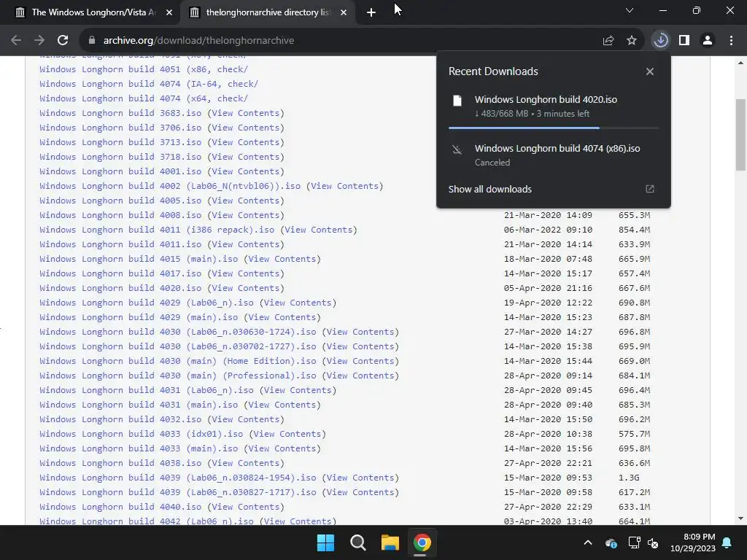This screenshot has height=560, width=747.
Task: Open the build 4051 (x86, check/ folder link
Action: point(144,69)
